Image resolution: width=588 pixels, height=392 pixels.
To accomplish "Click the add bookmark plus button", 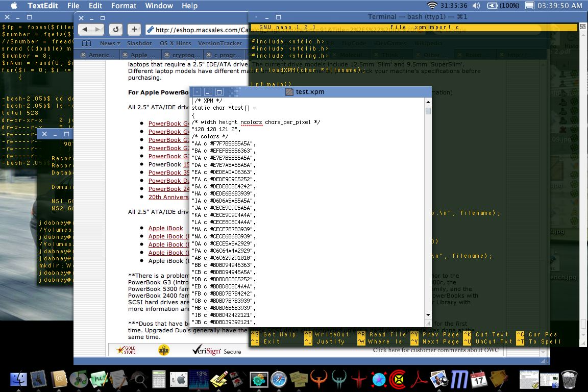I will click(x=134, y=30).
